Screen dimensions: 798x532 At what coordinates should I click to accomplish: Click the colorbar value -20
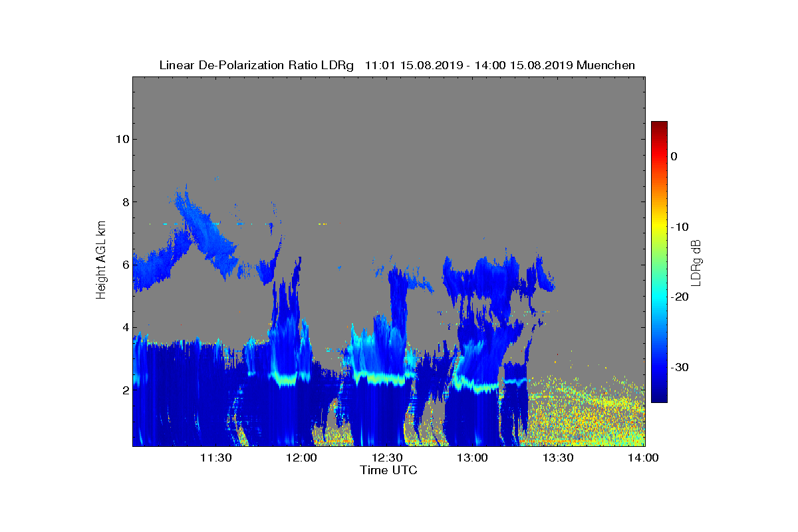680,297
